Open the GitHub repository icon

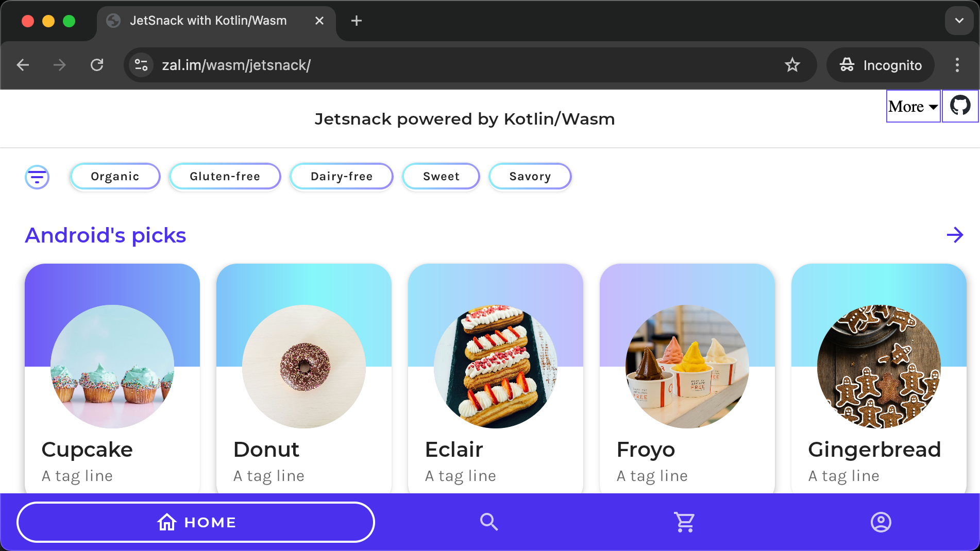pos(960,106)
